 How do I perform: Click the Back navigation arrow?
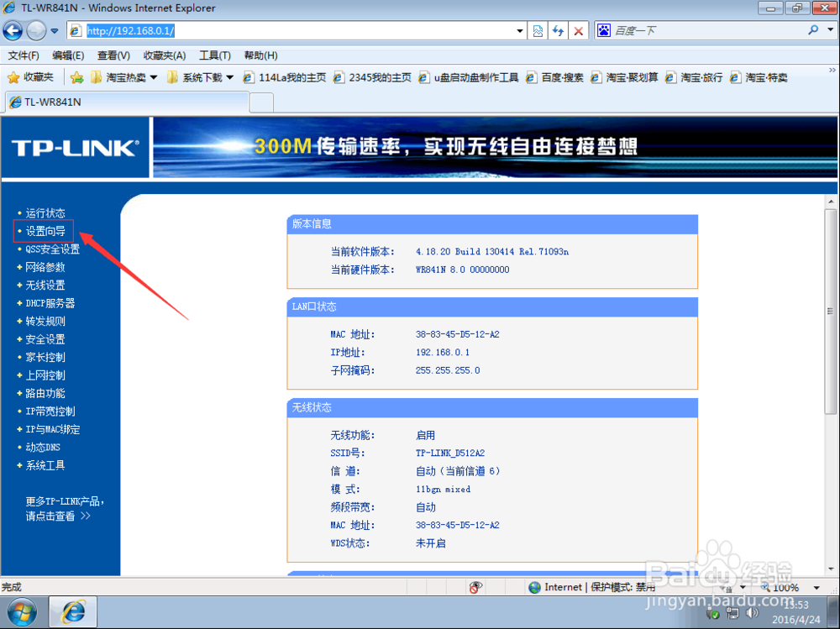[14, 29]
